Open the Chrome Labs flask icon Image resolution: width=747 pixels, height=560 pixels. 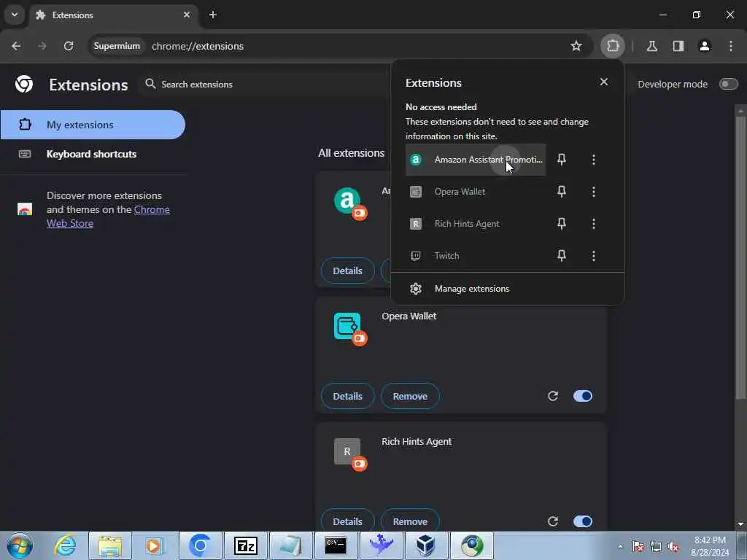coord(651,46)
